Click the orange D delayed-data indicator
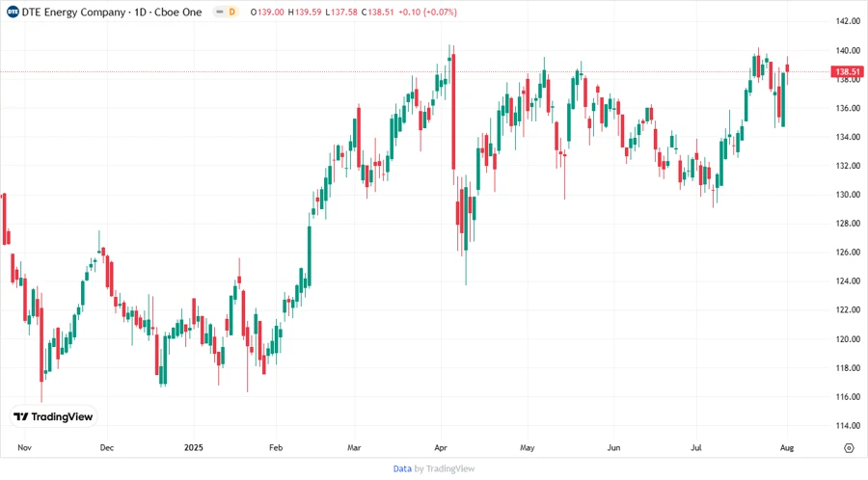 pyautogui.click(x=231, y=13)
